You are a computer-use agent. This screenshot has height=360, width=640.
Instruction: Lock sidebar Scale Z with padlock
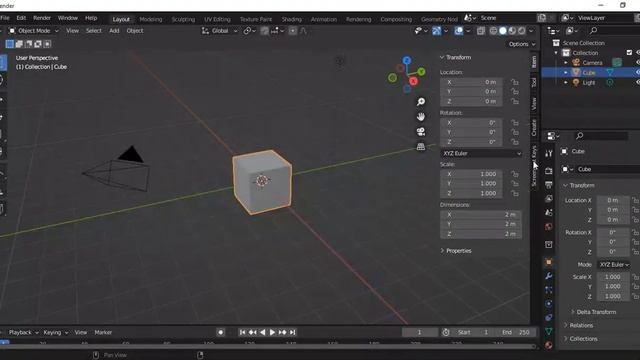tap(515, 193)
